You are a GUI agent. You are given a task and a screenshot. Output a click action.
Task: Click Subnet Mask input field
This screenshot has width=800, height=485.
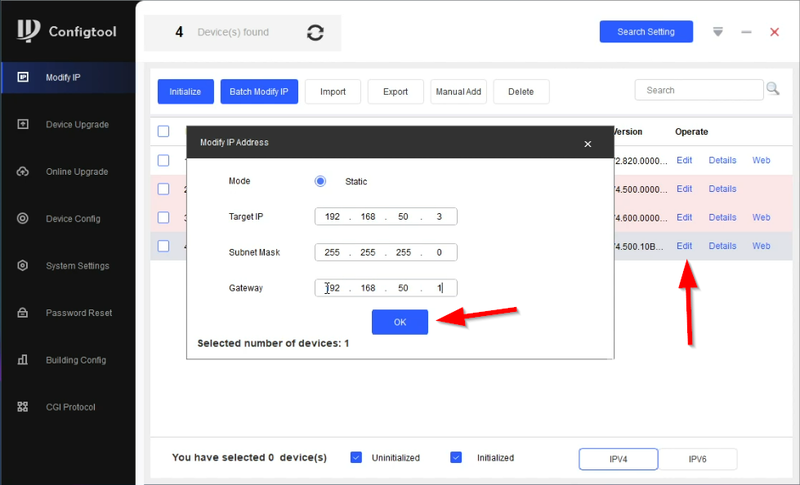click(x=386, y=252)
